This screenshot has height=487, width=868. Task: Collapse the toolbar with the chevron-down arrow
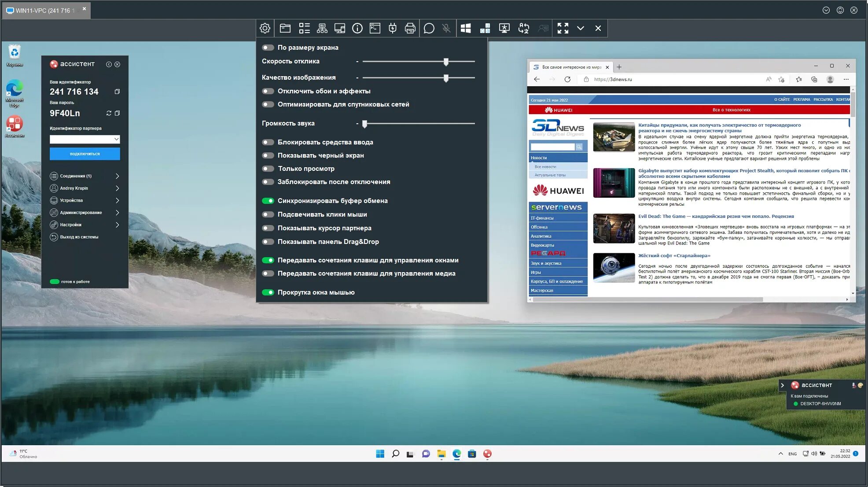(x=581, y=29)
